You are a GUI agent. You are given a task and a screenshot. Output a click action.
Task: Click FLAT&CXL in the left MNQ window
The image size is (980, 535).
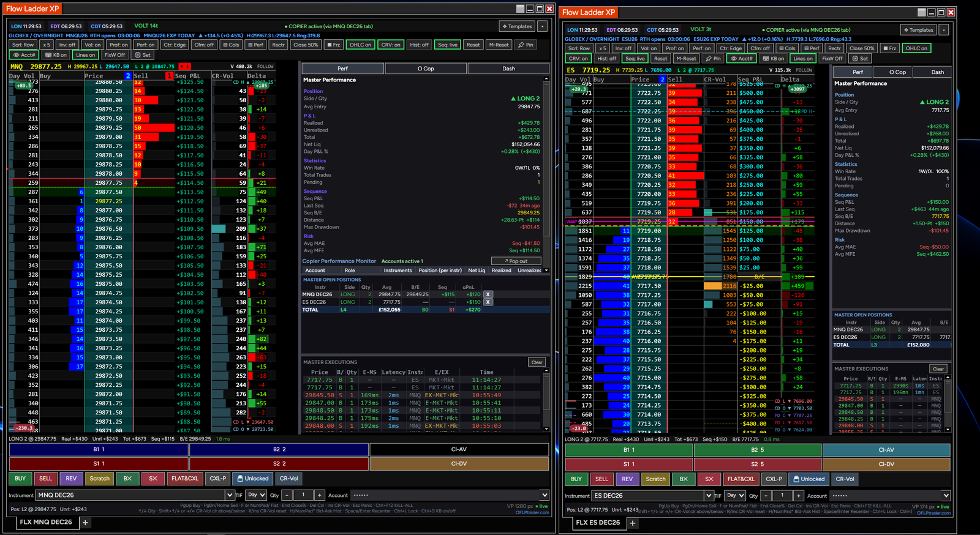tap(184, 479)
